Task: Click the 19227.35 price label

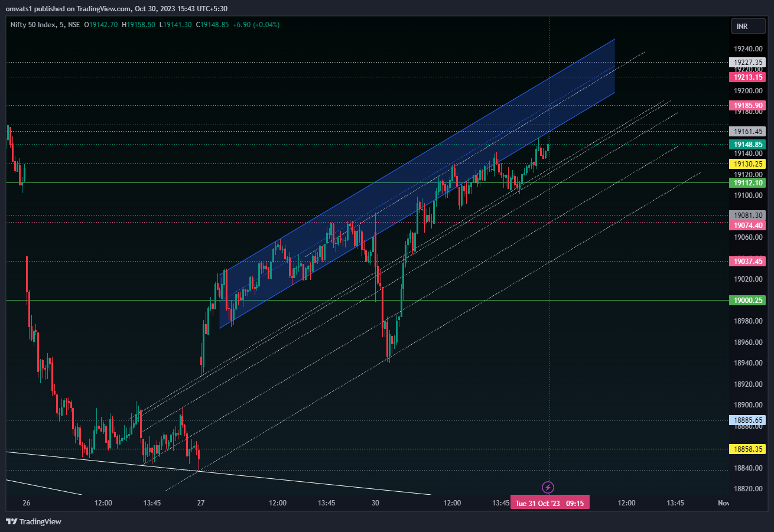Action: coord(747,62)
